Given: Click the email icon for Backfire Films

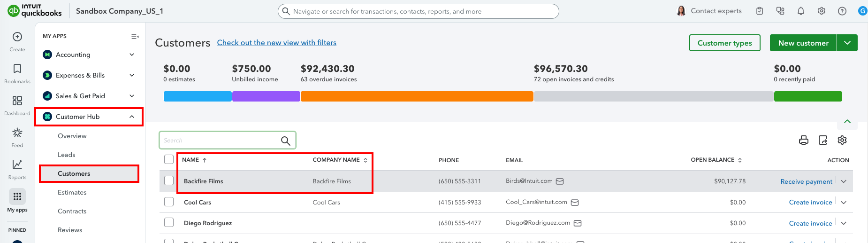Looking at the screenshot, I should coord(560,181).
